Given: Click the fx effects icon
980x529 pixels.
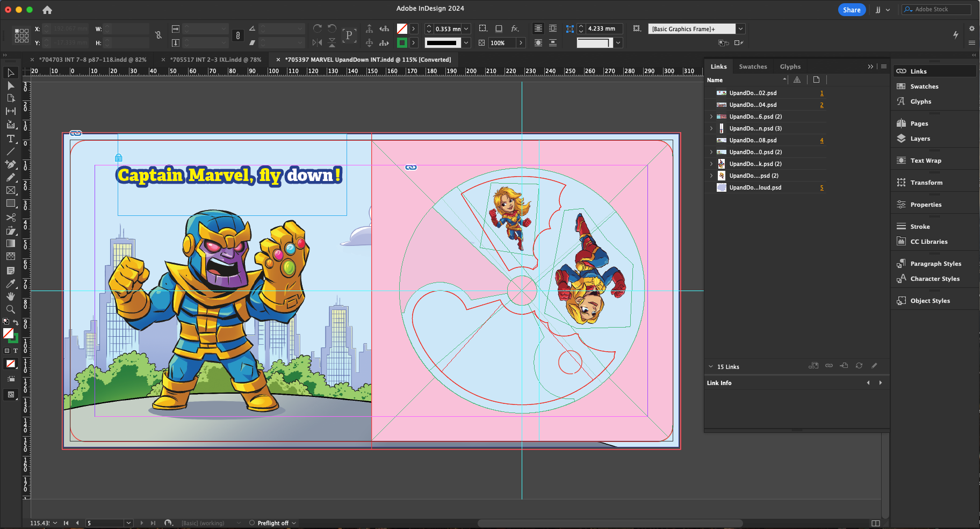Looking at the screenshot, I should 515,28.
